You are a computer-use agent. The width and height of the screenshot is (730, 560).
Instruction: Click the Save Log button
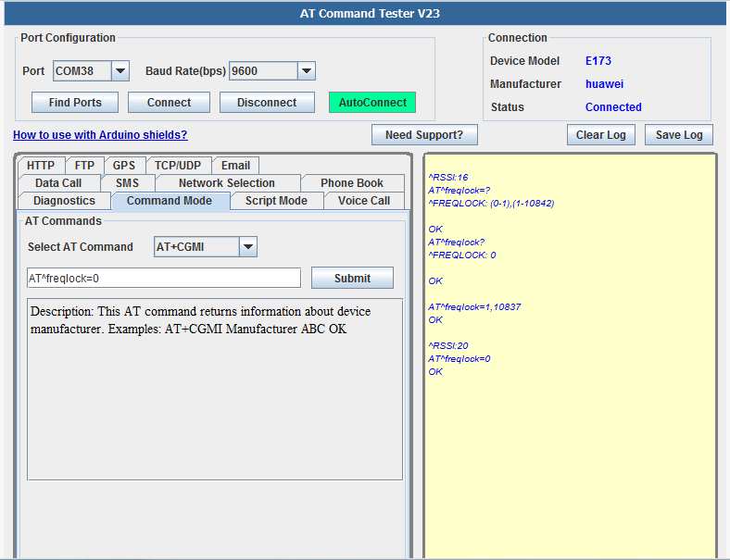[x=679, y=135]
